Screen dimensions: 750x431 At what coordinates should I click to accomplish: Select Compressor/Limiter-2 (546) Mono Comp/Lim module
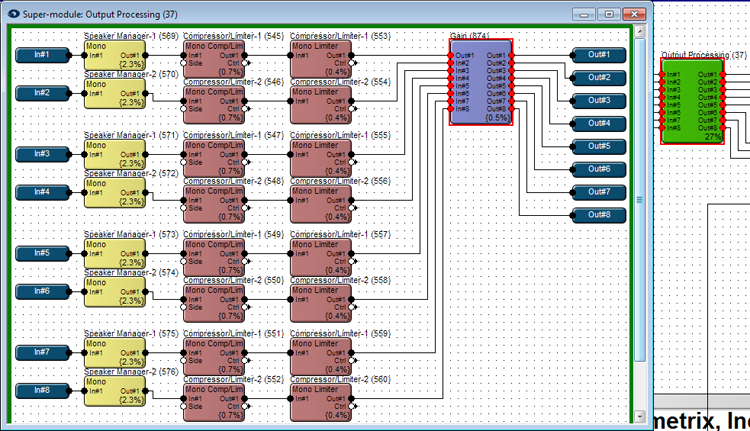tap(214, 105)
